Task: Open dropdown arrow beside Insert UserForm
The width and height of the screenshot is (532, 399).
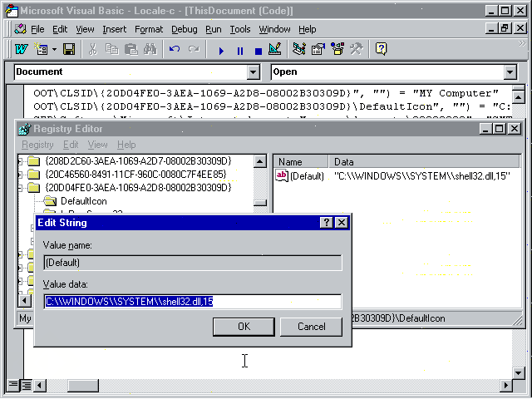Action: [x=54, y=50]
